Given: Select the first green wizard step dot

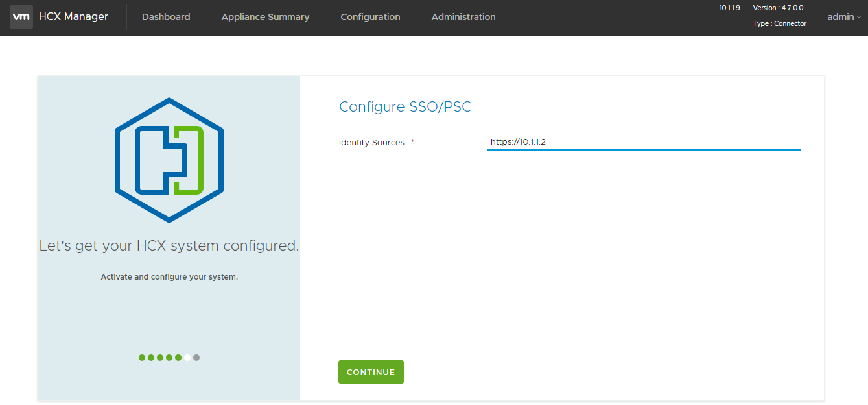Looking at the screenshot, I should [141, 357].
